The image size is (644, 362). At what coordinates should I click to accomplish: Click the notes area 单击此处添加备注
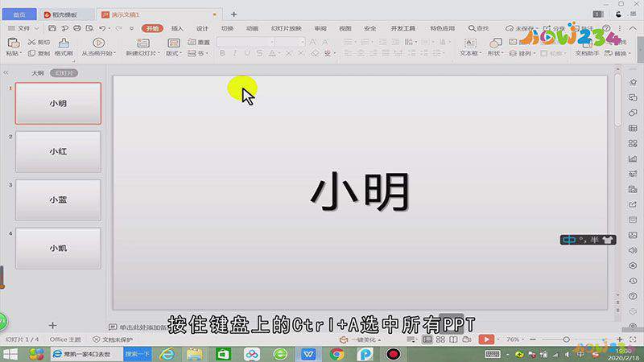tap(138, 327)
